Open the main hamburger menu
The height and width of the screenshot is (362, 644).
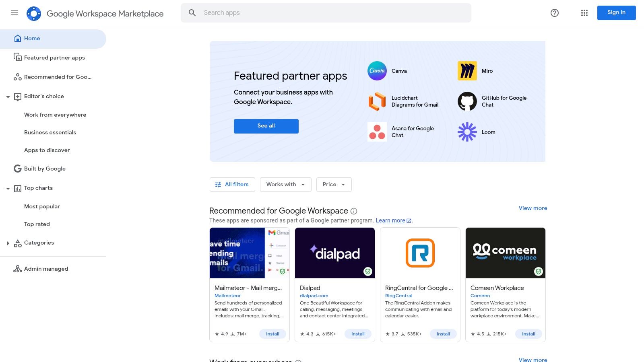(14, 13)
